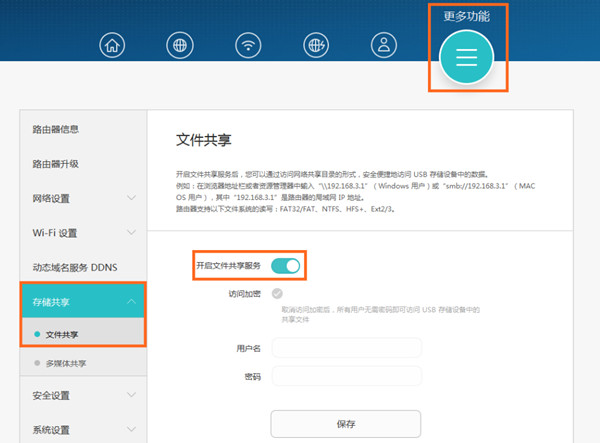Open the Internet globe icon
Screen dimensions: 600x443
point(180,45)
